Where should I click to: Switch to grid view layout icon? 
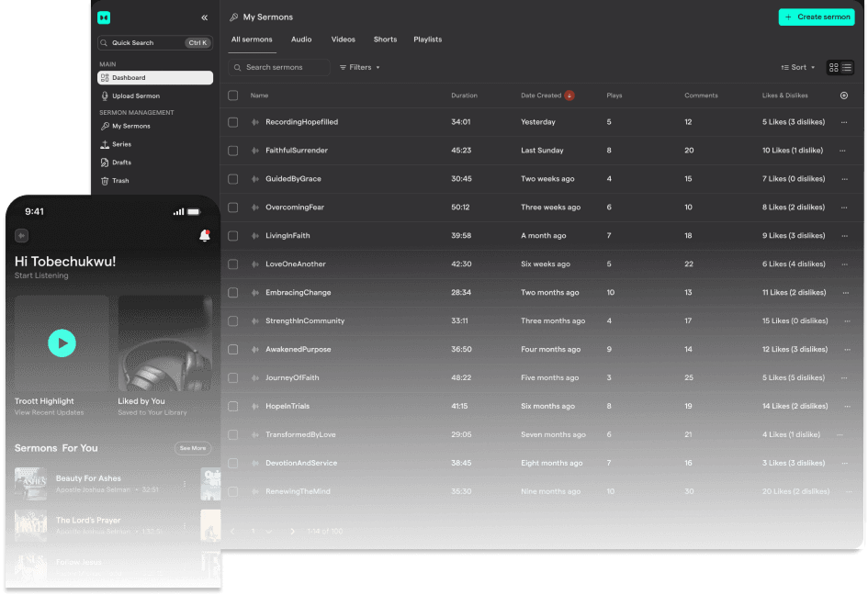(x=833, y=67)
